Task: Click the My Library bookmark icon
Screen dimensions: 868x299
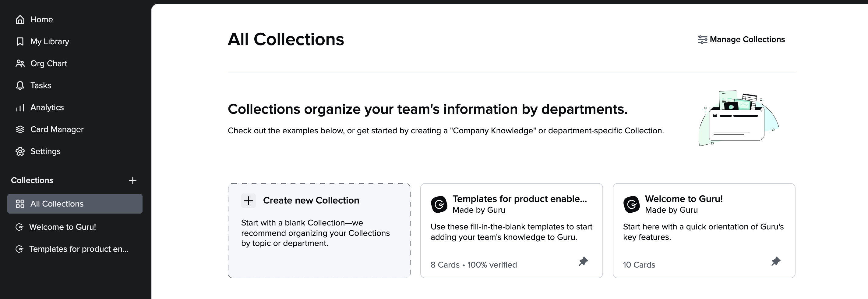Action: [x=20, y=41]
